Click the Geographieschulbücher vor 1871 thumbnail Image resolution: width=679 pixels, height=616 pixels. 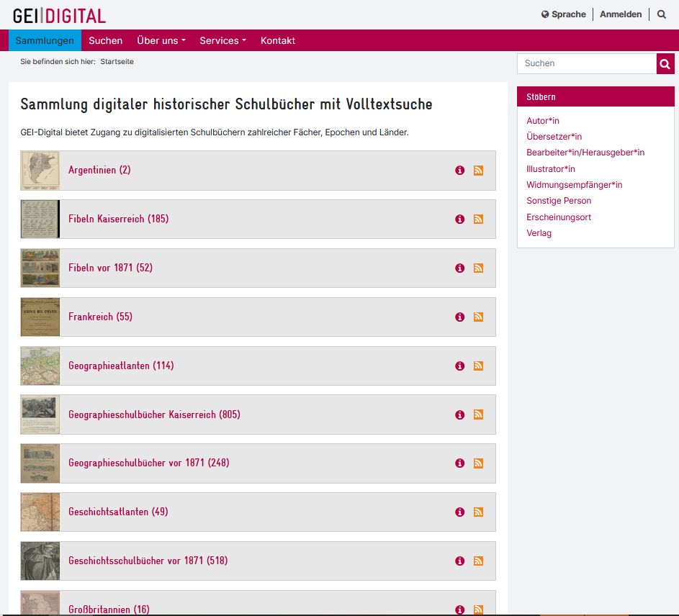click(x=40, y=463)
